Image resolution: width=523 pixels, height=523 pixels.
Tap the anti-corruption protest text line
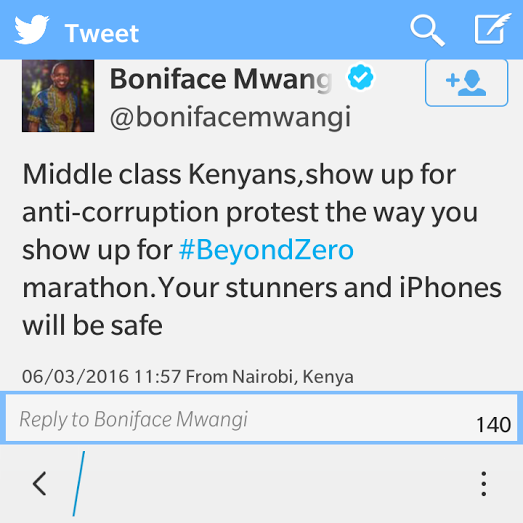pyautogui.click(x=250, y=212)
